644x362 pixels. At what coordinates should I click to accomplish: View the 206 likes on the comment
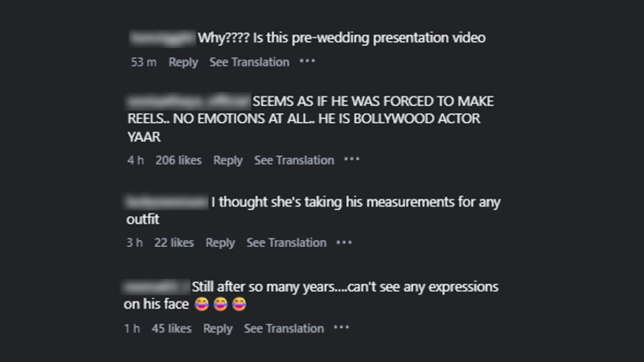point(179,160)
